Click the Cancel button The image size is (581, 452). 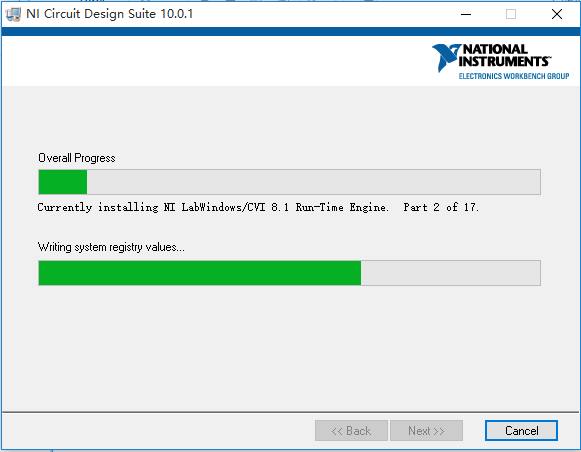pos(521,431)
